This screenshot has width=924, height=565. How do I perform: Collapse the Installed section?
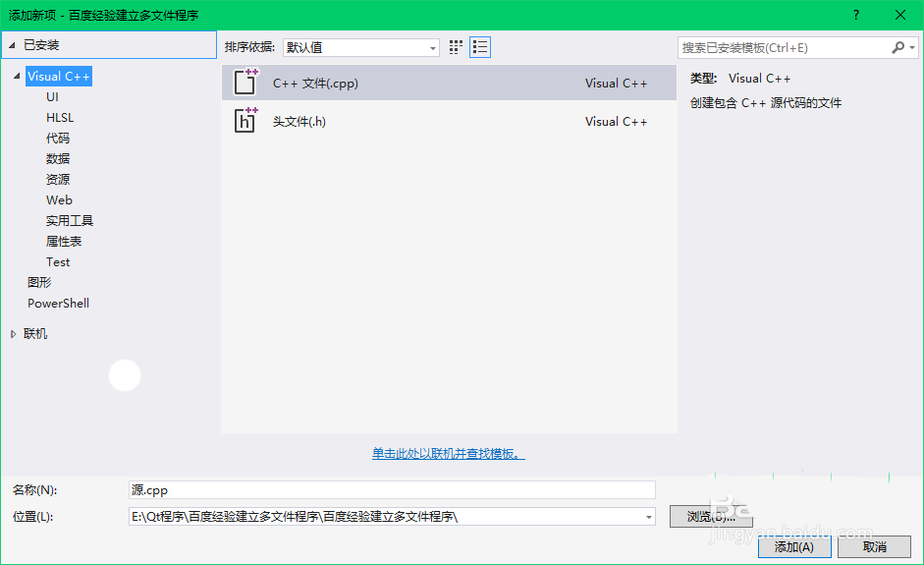click(12, 45)
